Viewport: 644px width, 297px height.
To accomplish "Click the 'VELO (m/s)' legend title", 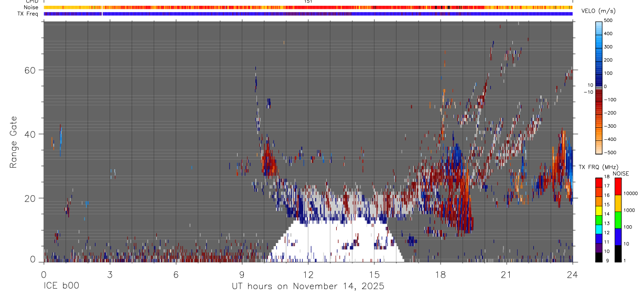I will pyautogui.click(x=599, y=11).
